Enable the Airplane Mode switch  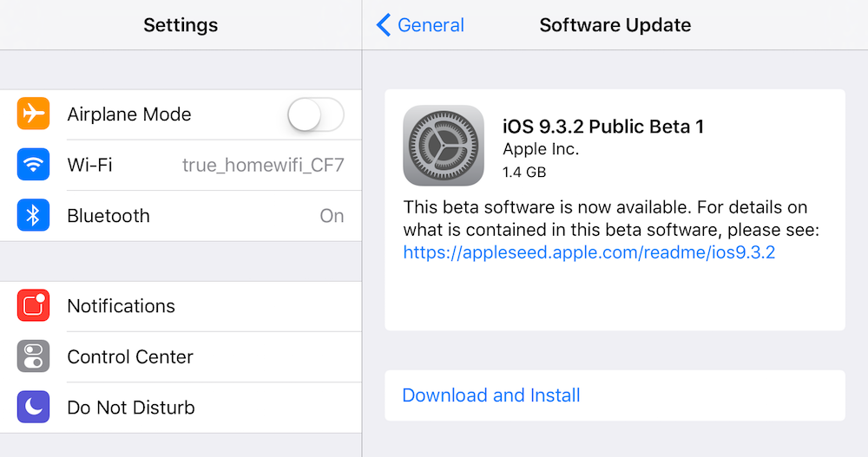pos(315,114)
